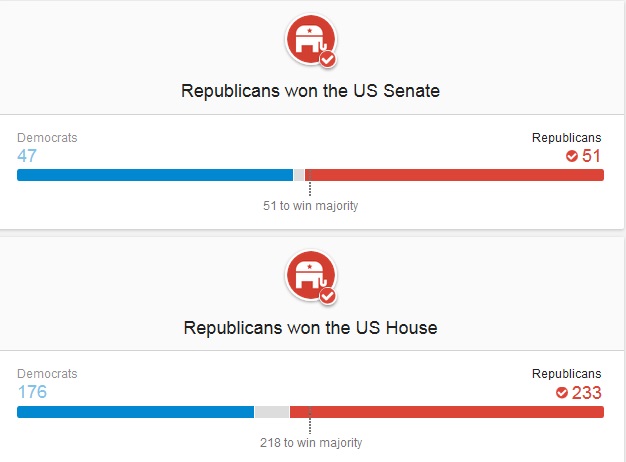626x462 pixels.
Task: Click the '51 to win majority' marker
Action: pyautogui.click(x=311, y=206)
